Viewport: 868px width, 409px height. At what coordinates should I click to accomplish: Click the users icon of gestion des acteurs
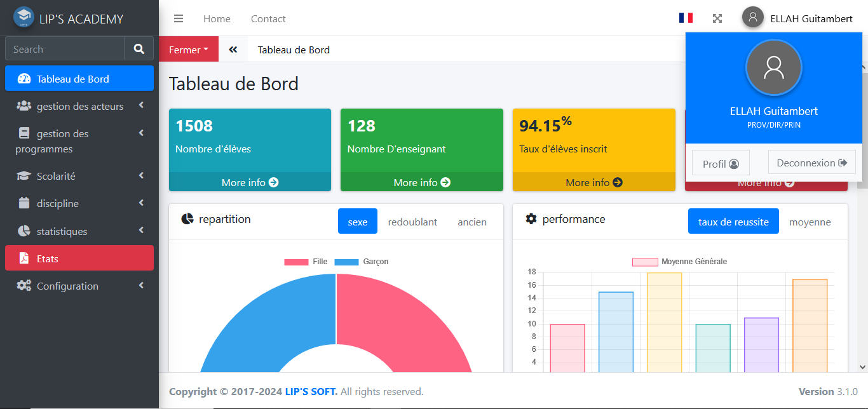(24, 106)
